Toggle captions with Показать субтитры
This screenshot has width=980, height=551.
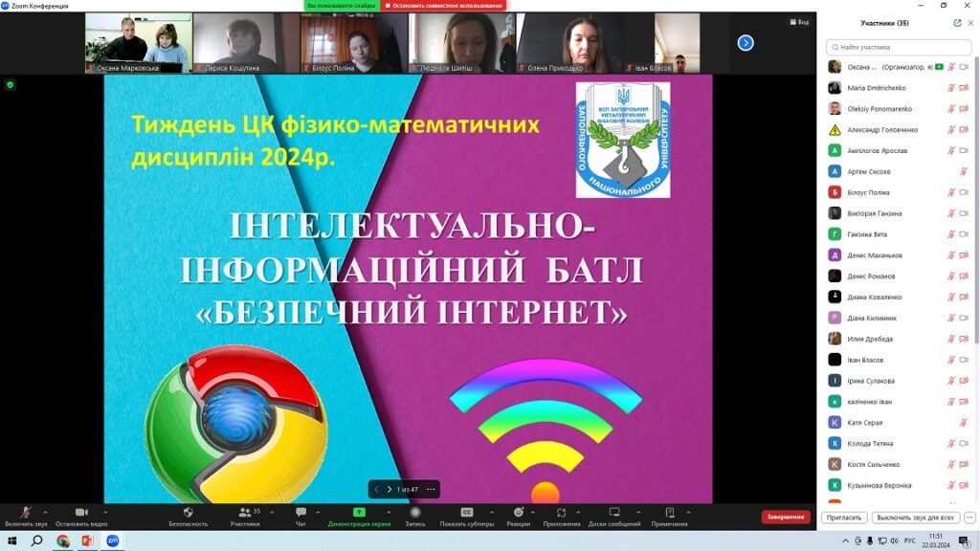point(467,517)
